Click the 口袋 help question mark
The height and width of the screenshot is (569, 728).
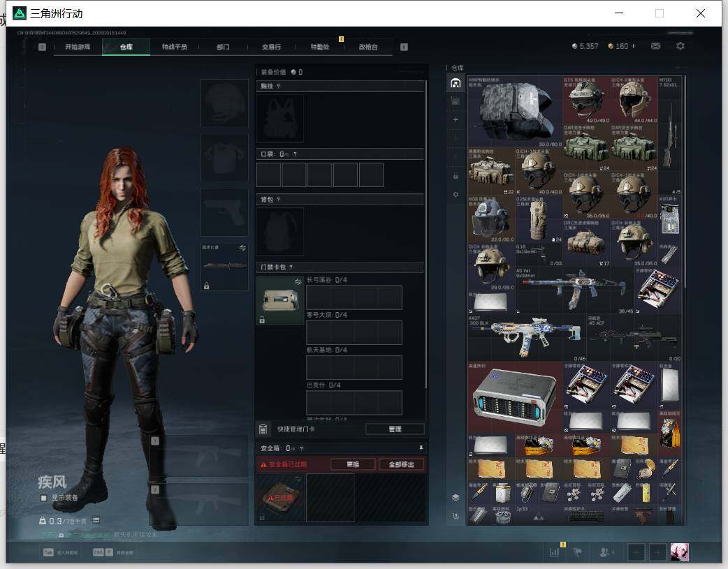[x=295, y=154]
